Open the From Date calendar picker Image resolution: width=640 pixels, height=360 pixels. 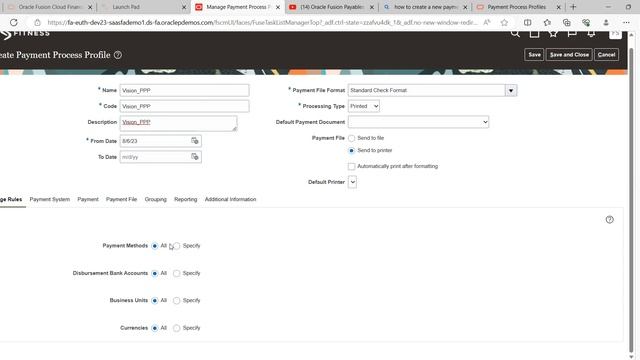click(x=195, y=141)
